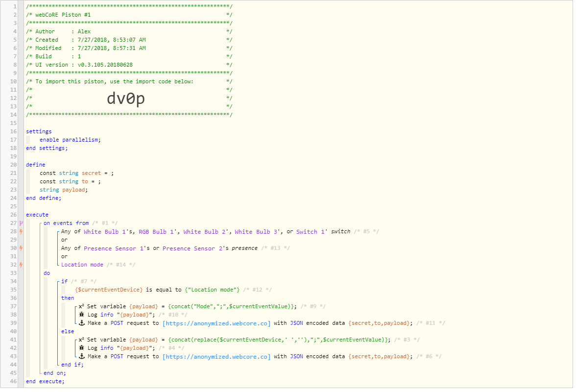
Task: Click the 'webCoRE Piston #1' title comment
Action: click(63, 15)
